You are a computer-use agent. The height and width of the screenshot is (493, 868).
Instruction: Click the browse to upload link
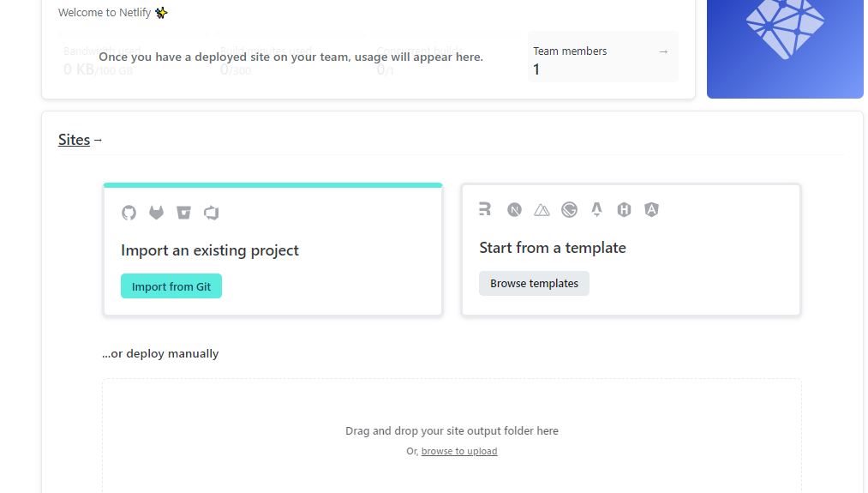(x=459, y=452)
